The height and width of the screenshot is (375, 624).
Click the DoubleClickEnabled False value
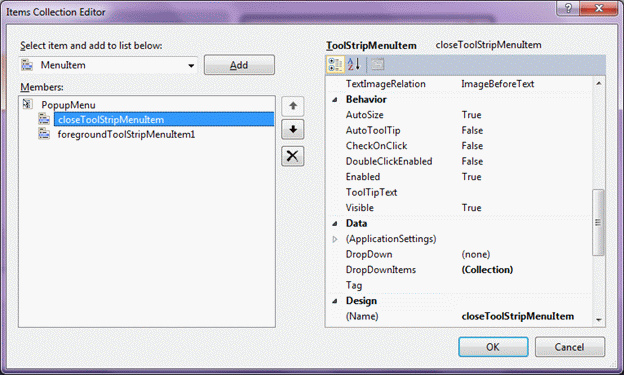coord(472,162)
